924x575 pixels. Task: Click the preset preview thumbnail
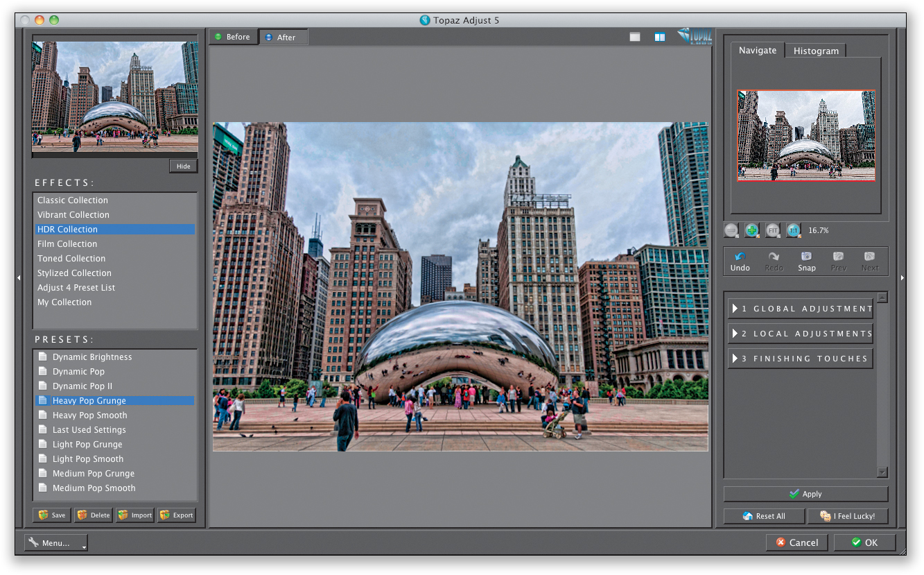(x=115, y=96)
